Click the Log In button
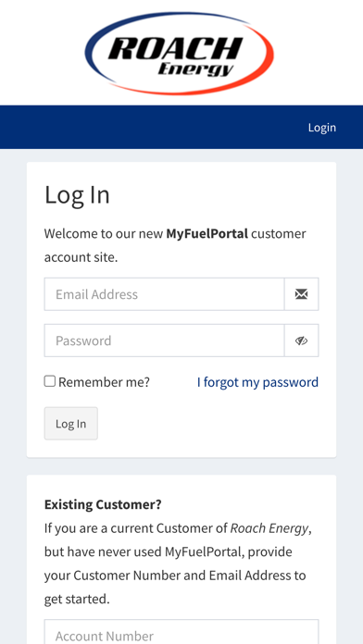Viewport: 363px width, 644px height. click(x=71, y=424)
